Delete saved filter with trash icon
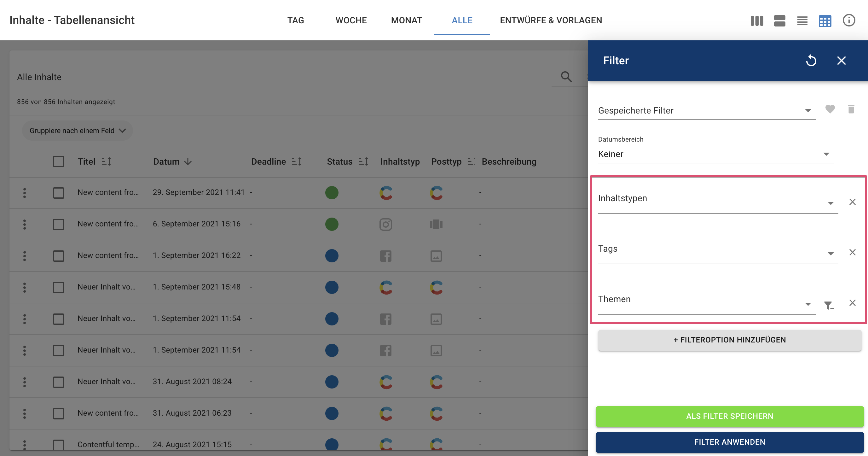 pos(851,109)
